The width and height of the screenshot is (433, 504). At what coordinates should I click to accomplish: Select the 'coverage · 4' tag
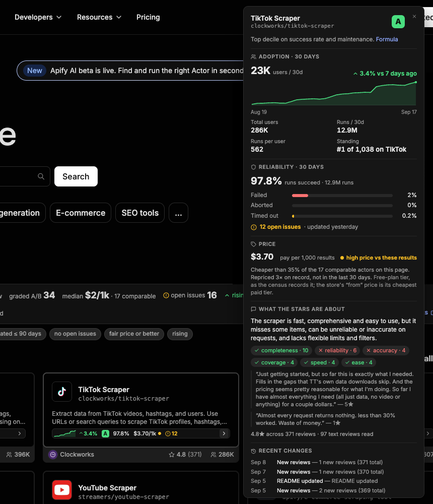coord(274,362)
